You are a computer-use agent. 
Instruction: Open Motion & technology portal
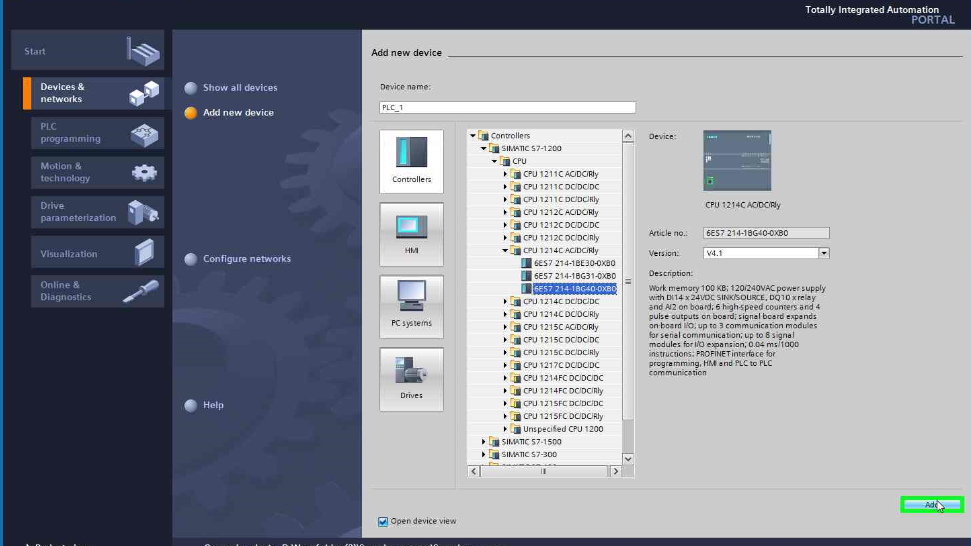[x=97, y=172]
